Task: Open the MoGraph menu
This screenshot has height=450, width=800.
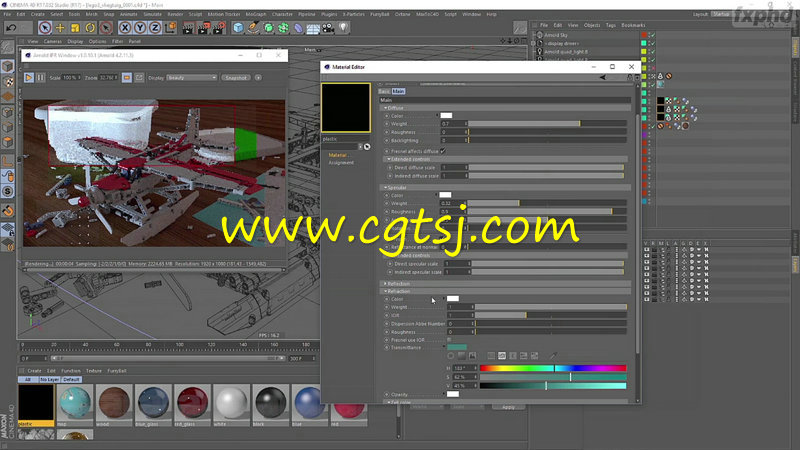Action: pyautogui.click(x=256, y=14)
